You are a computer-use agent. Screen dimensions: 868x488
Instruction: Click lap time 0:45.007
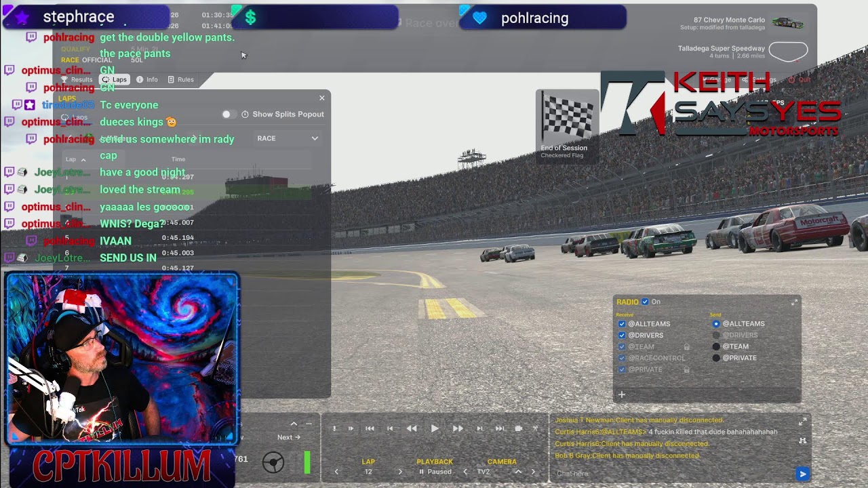(x=178, y=223)
